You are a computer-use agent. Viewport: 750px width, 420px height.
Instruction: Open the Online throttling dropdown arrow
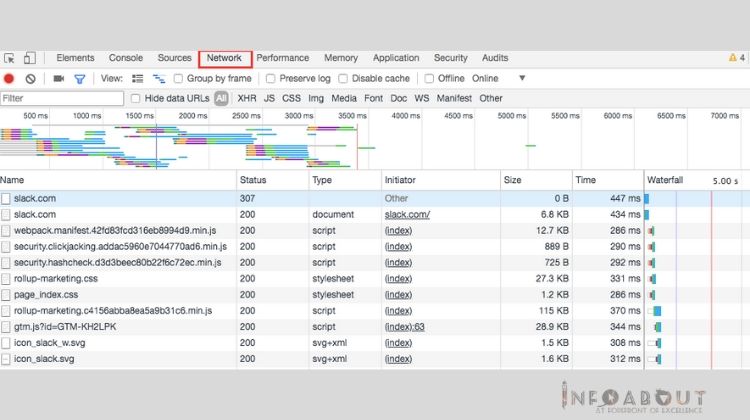point(522,78)
